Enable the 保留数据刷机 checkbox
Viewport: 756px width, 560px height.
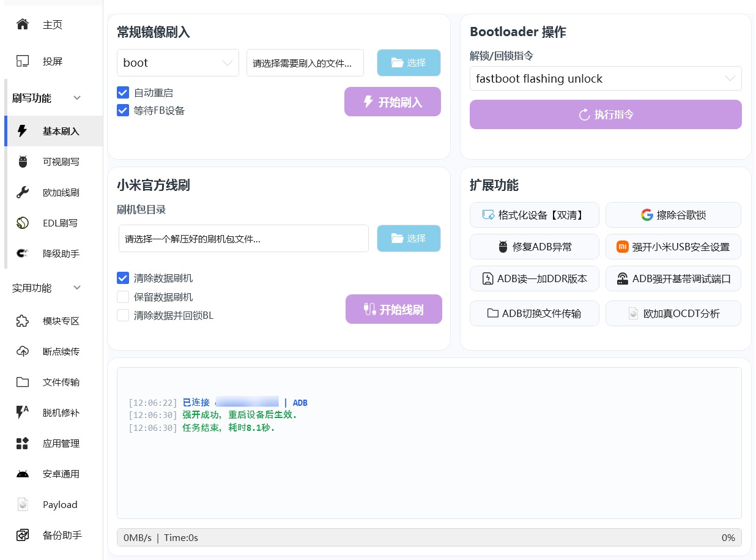[123, 297]
